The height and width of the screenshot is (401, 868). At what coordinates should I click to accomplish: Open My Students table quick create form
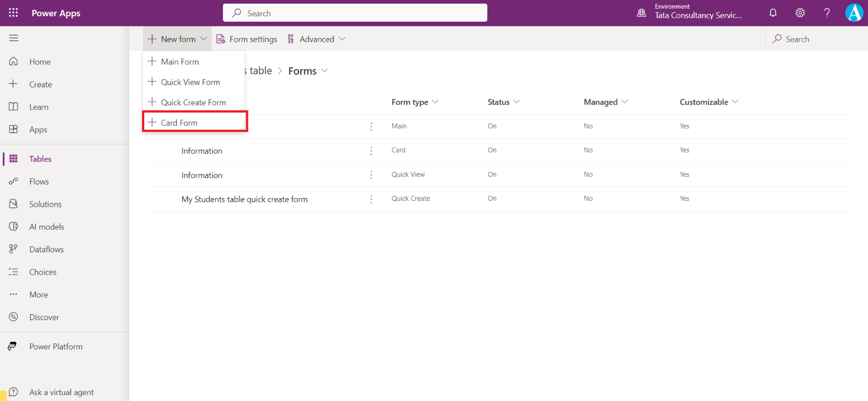(x=244, y=199)
